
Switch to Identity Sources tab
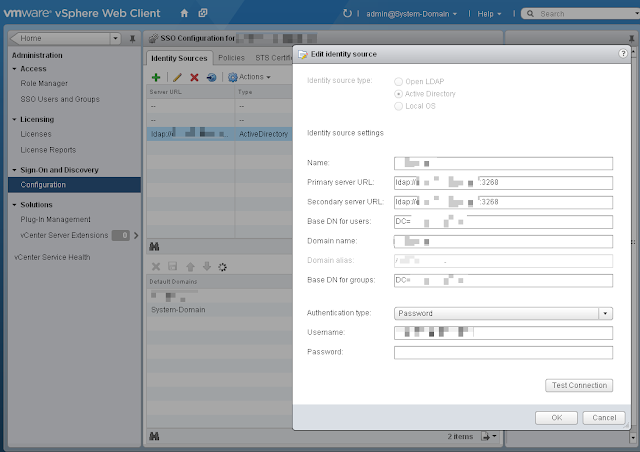coord(179,58)
